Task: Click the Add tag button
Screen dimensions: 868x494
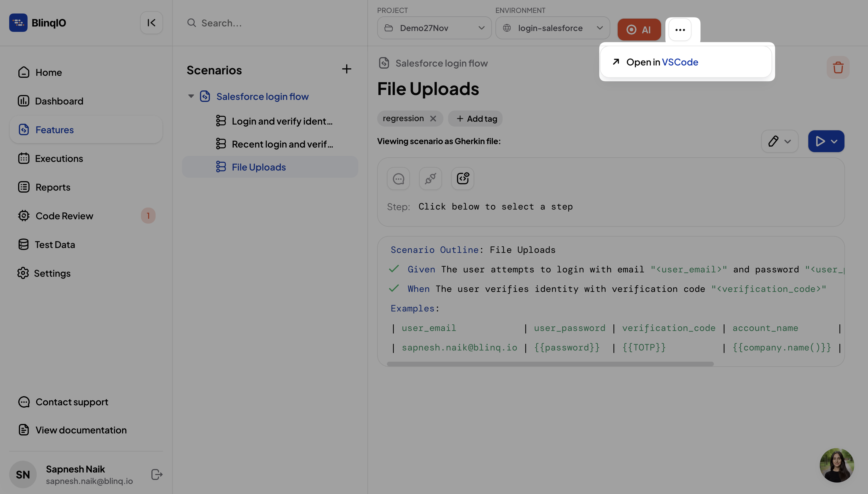Action: point(476,119)
